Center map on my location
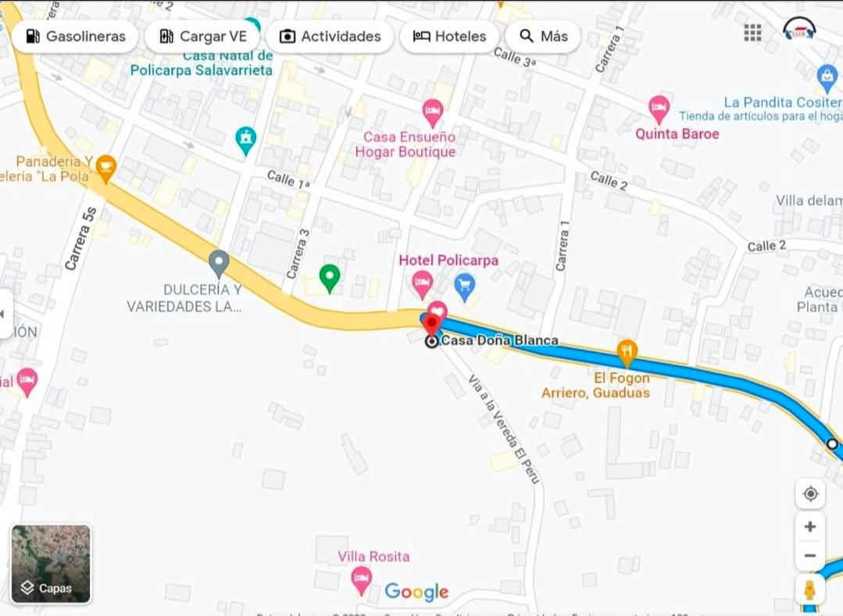This screenshot has width=843, height=616. pyautogui.click(x=810, y=494)
